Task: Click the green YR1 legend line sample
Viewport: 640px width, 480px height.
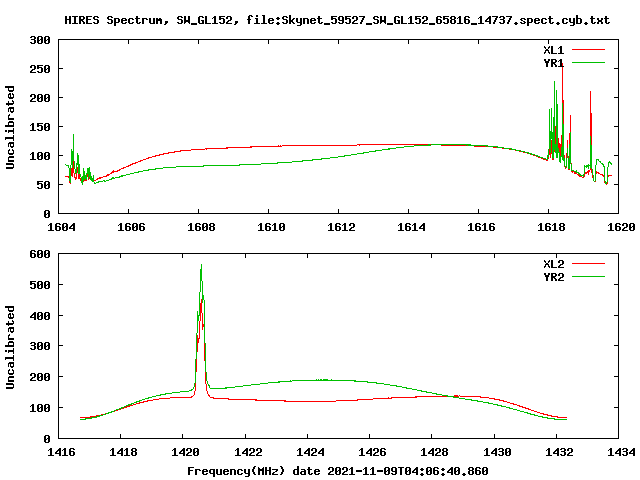Action: (x=588, y=63)
